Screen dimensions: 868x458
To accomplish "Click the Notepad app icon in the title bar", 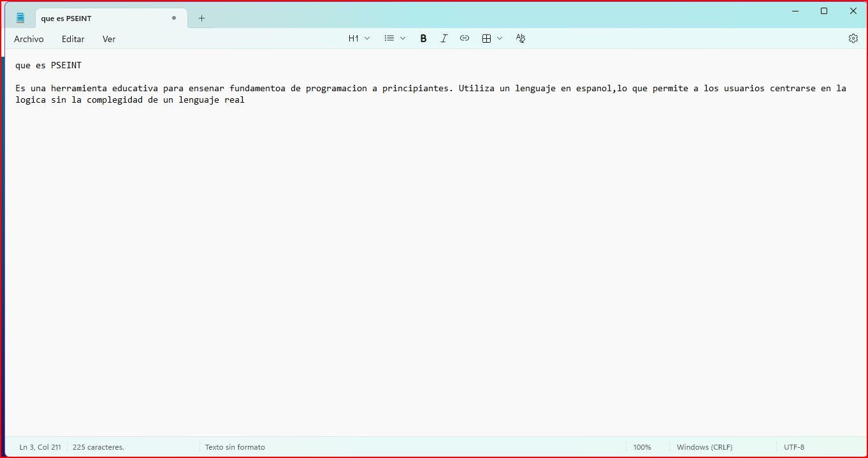I will click(x=20, y=18).
